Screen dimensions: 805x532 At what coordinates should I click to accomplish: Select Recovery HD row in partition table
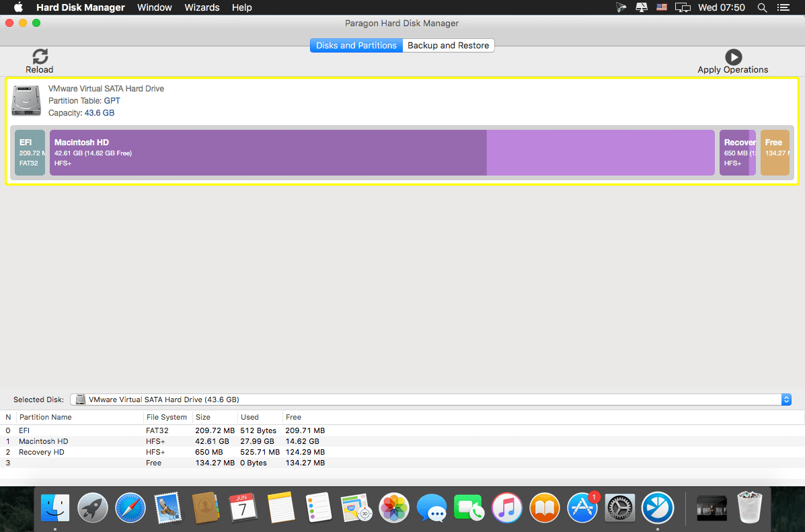coord(402,452)
